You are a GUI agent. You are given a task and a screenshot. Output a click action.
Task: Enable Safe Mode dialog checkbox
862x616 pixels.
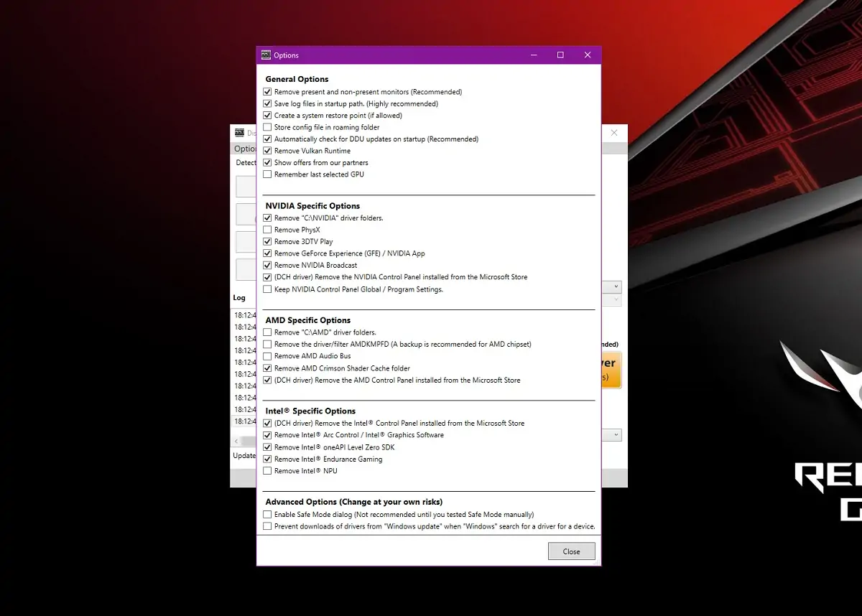pyautogui.click(x=267, y=515)
